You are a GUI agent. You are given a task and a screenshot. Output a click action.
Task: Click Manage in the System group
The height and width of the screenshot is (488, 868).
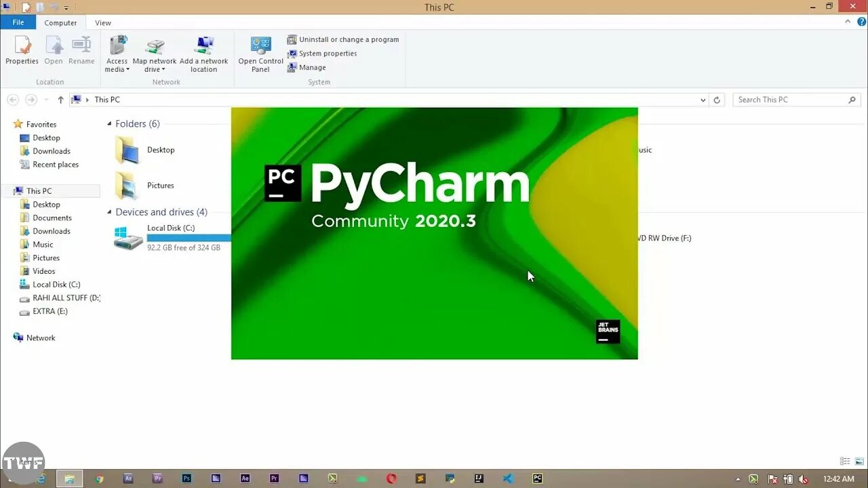307,68
